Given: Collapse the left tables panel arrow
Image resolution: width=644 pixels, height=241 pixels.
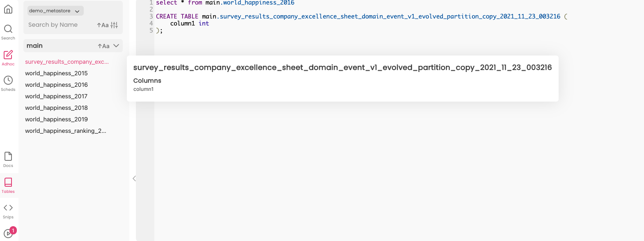Looking at the screenshot, I should [x=134, y=178].
